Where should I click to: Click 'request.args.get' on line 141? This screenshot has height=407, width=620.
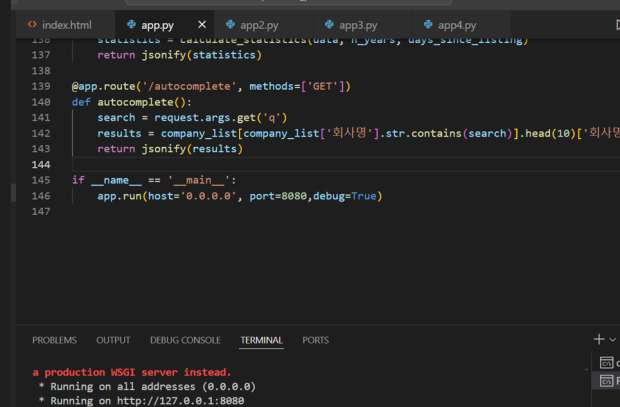pos(205,117)
